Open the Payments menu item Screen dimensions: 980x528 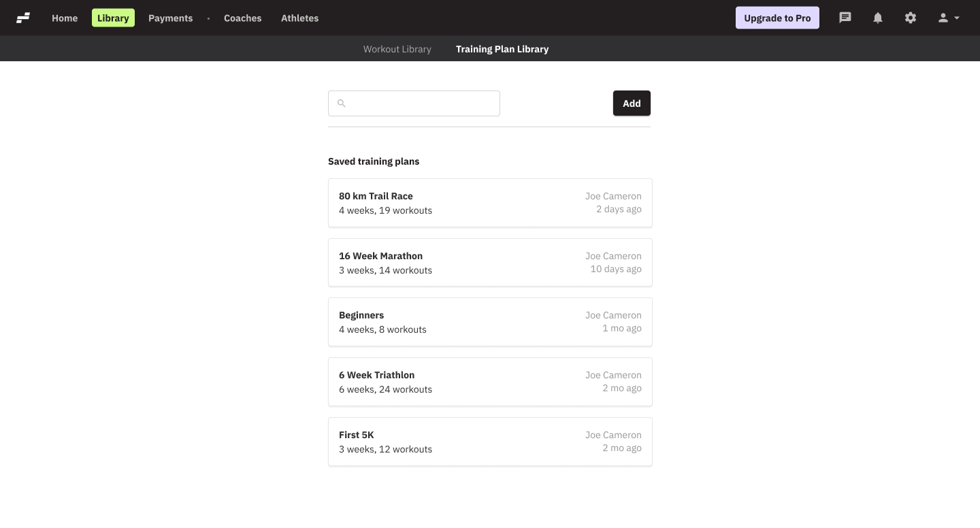(x=170, y=18)
